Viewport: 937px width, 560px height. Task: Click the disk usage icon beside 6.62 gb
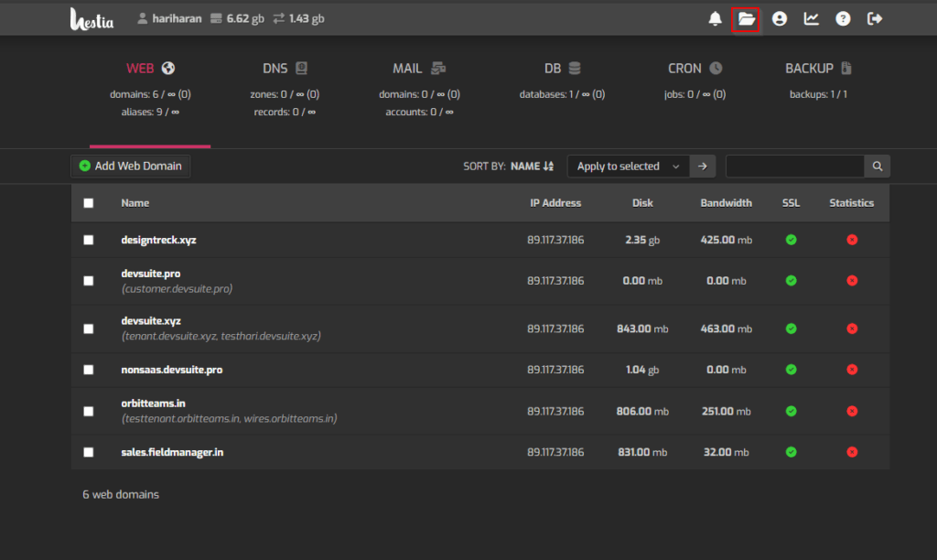click(x=216, y=18)
